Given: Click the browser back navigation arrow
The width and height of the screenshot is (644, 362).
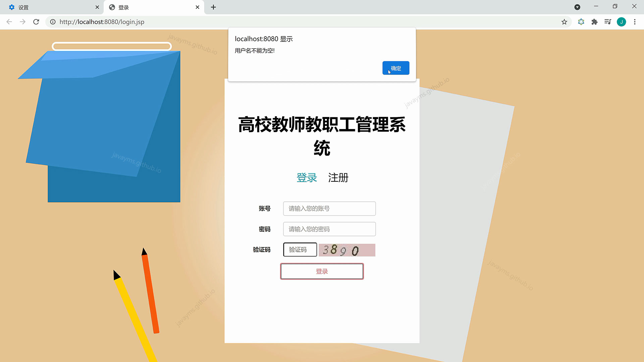Looking at the screenshot, I should [x=9, y=22].
